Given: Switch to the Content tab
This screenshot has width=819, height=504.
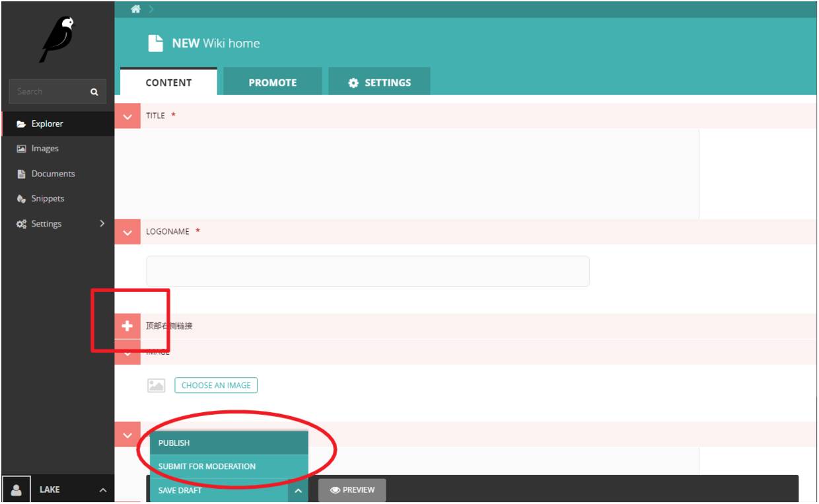Looking at the screenshot, I should coord(168,82).
